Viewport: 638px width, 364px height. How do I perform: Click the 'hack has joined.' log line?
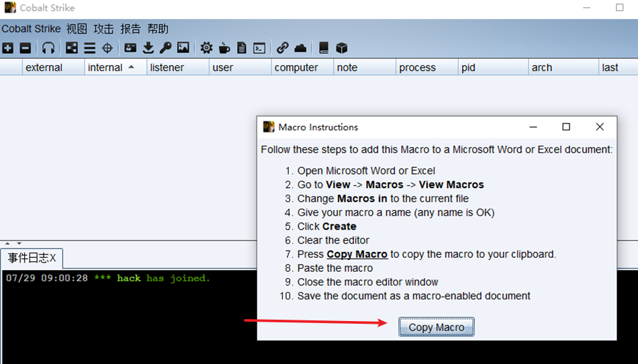pyautogui.click(x=108, y=278)
